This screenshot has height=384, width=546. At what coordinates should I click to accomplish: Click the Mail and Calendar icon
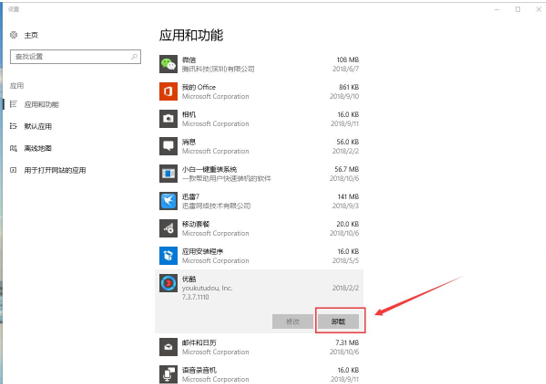pyautogui.click(x=168, y=347)
